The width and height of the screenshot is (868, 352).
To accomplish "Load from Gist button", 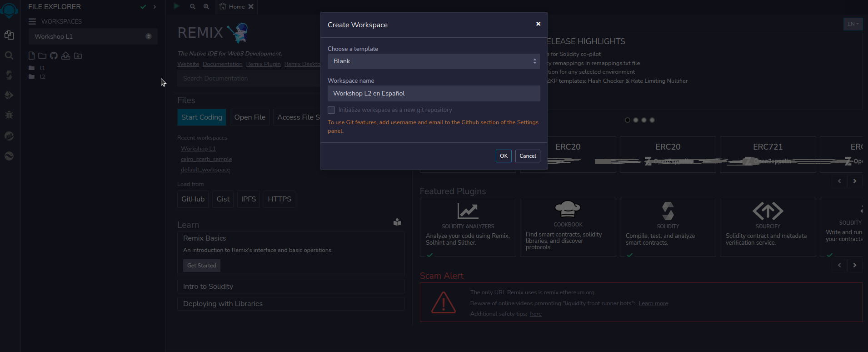I will [x=223, y=199].
